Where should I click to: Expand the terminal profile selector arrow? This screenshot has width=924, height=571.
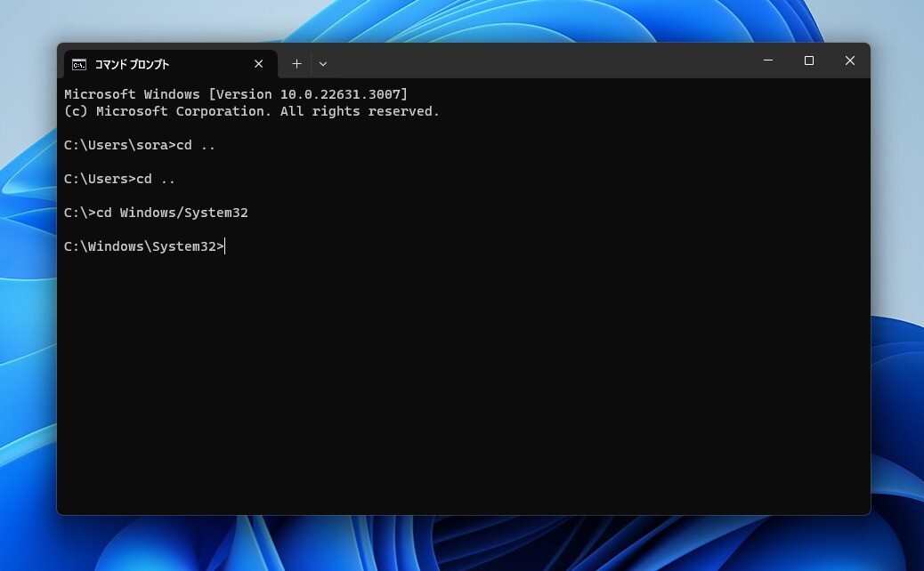click(322, 63)
